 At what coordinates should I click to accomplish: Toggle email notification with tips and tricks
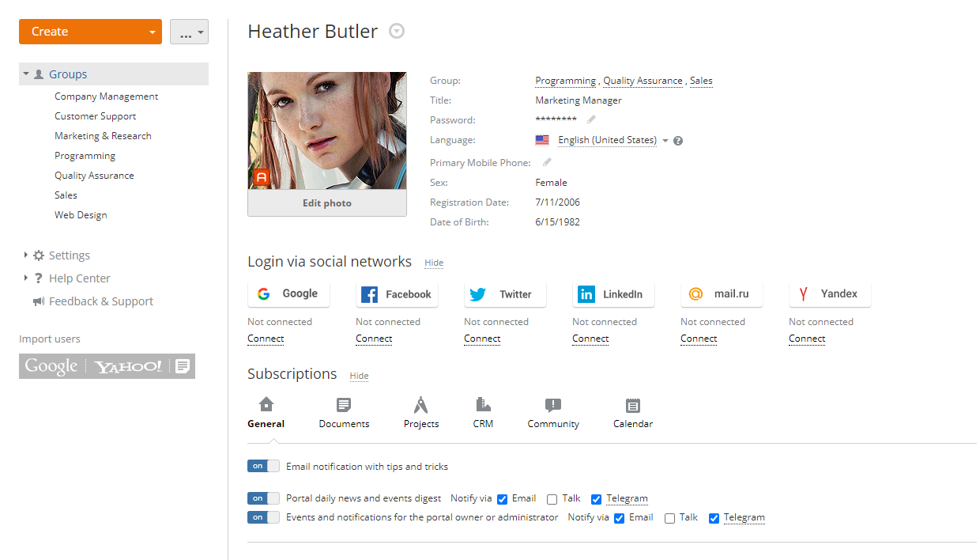263,467
